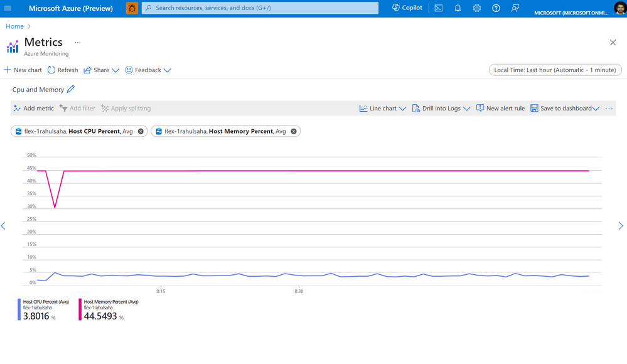Click the Metrics chart icon beside title
The image size is (627, 364).
coord(13,46)
